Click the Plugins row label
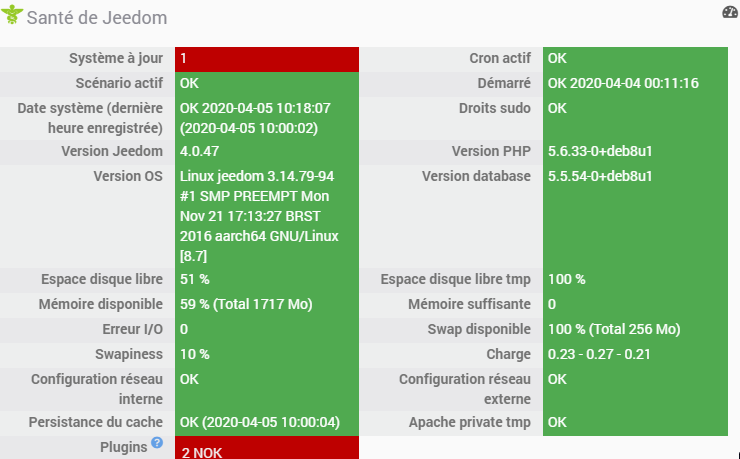740x459 pixels. coord(123,445)
